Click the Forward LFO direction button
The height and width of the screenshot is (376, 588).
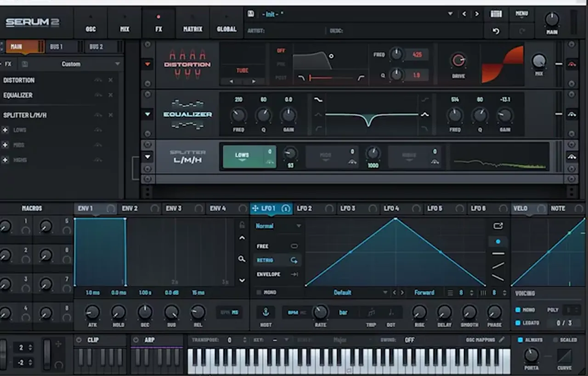pyautogui.click(x=424, y=292)
